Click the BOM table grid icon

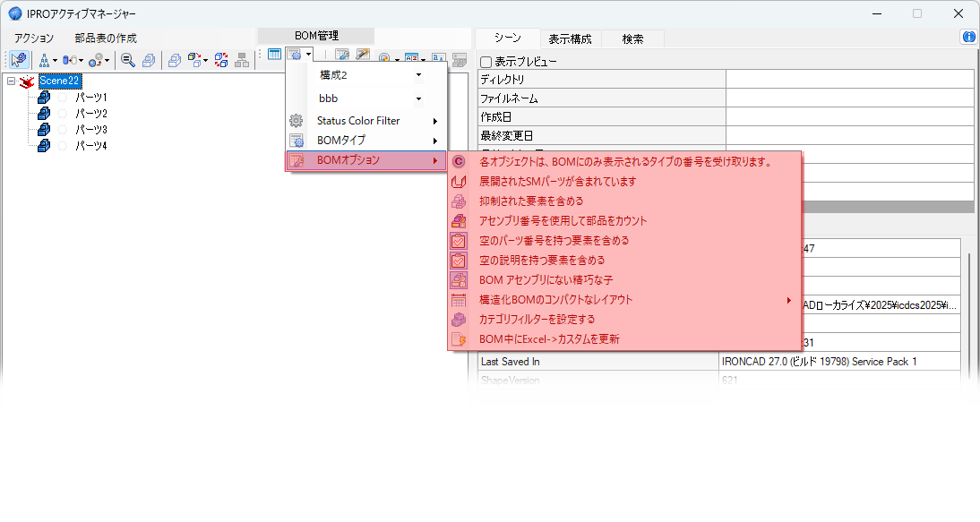pos(275,56)
